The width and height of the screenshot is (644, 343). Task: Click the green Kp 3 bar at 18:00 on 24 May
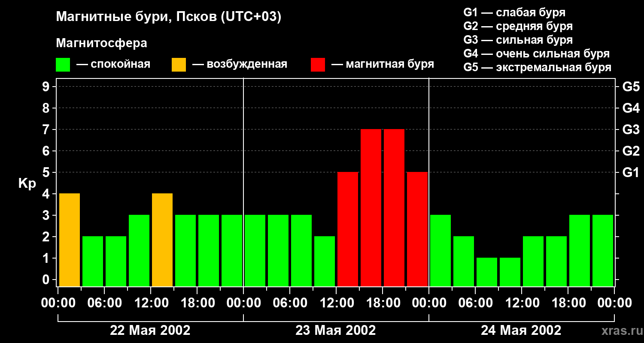[x=580, y=250]
